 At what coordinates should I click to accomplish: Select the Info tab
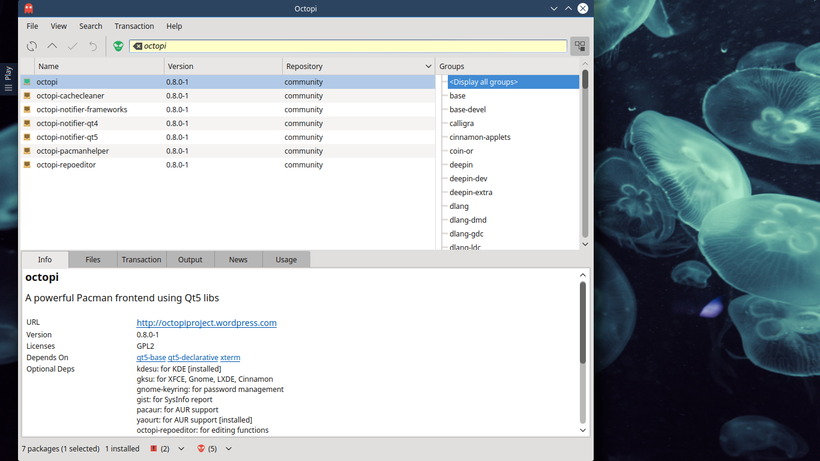click(45, 260)
